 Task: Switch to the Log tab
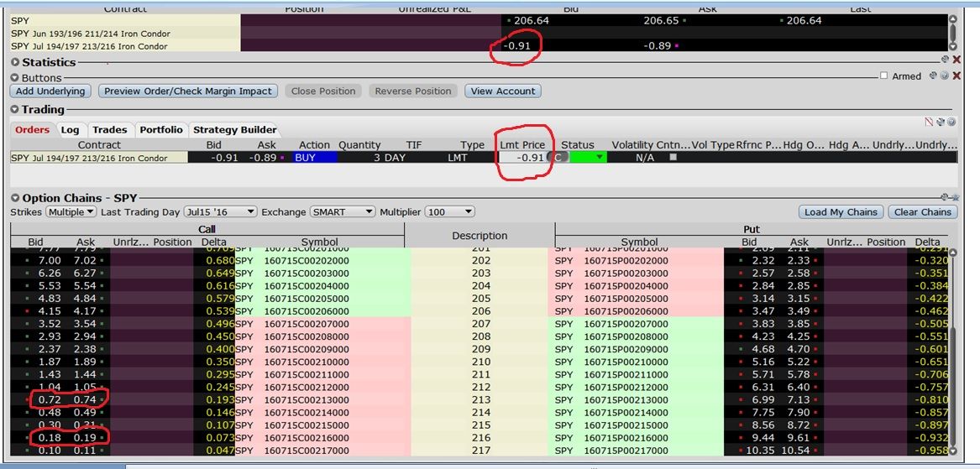tap(70, 129)
